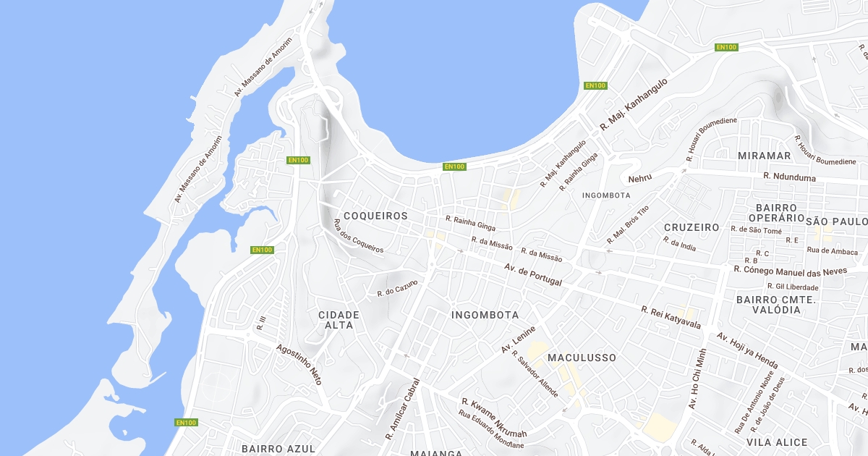Click the Av. de Portugal street label
This screenshot has width=868, height=456.
tap(533, 274)
